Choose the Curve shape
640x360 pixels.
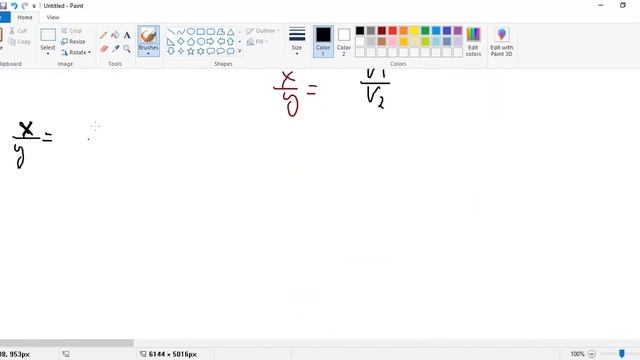click(x=181, y=32)
